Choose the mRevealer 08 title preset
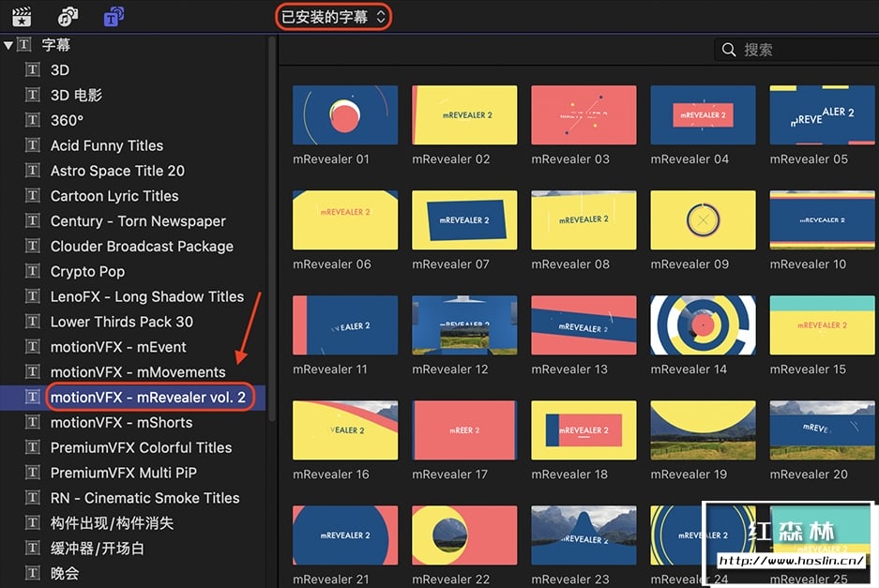This screenshot has height=588, width=879. click(x=583, y=220)
